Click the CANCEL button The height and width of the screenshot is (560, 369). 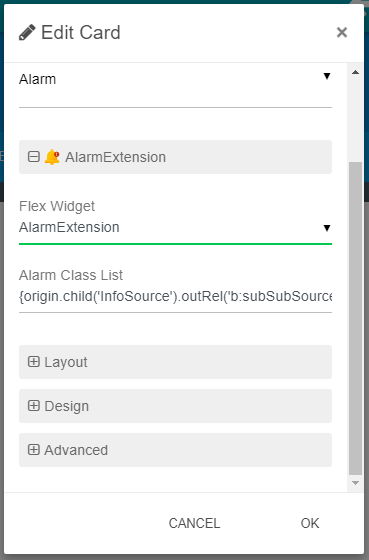pos(194,523)
